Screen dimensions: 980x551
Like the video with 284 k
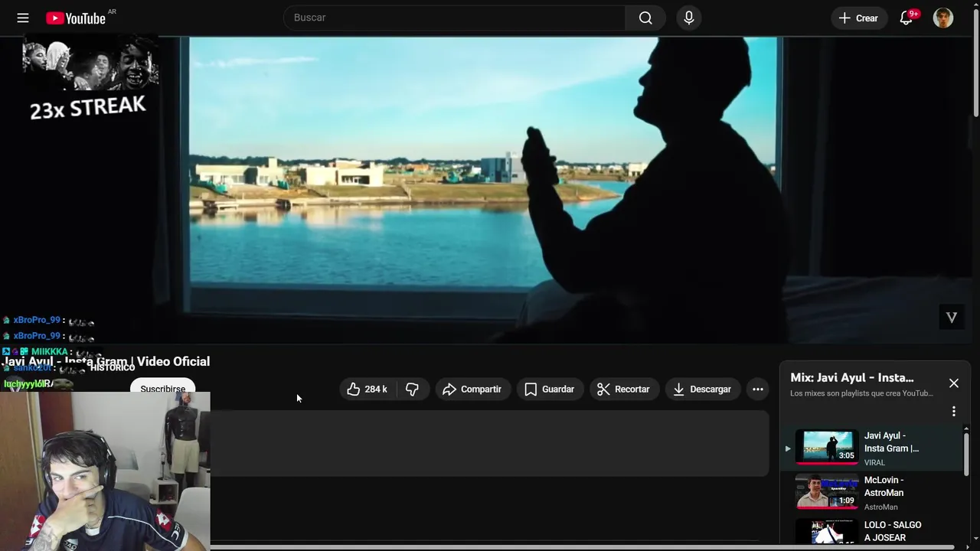[x=367, y=389]
